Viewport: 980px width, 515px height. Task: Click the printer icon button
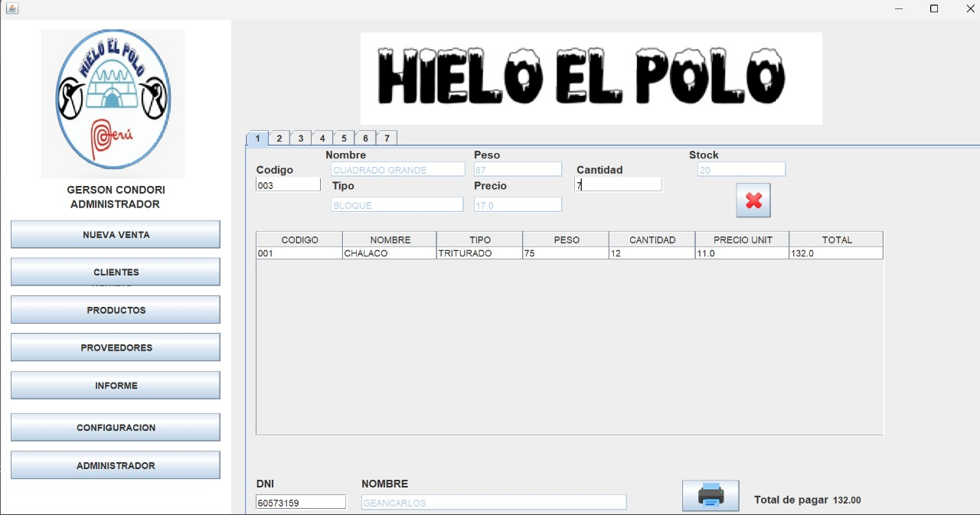pos(710,495)
